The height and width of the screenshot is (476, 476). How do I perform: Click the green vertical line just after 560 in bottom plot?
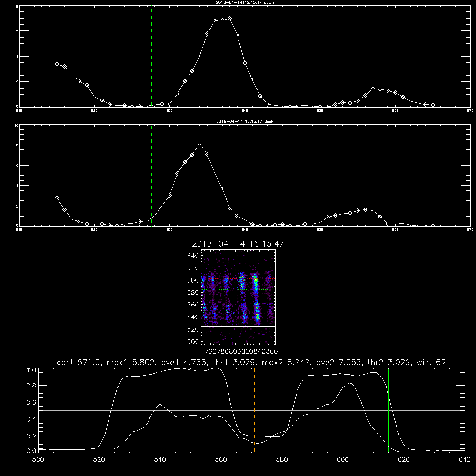(229, 410)
